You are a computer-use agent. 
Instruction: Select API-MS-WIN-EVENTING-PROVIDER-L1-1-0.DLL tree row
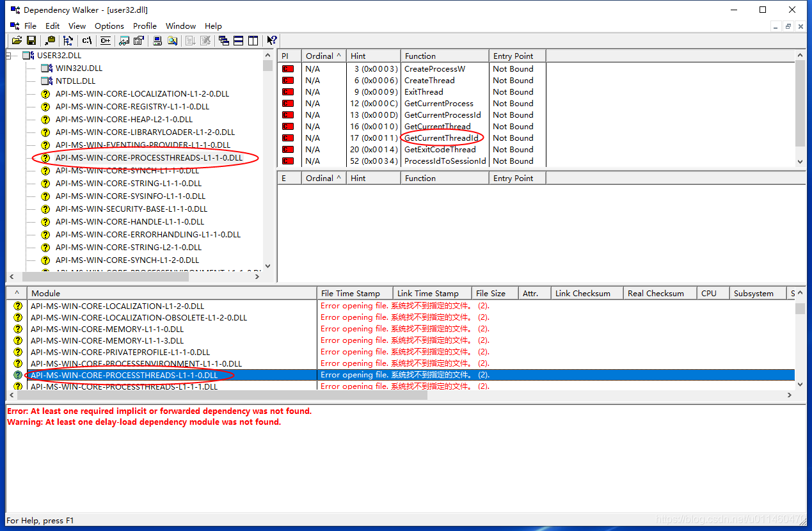click(x=143, y=145)
